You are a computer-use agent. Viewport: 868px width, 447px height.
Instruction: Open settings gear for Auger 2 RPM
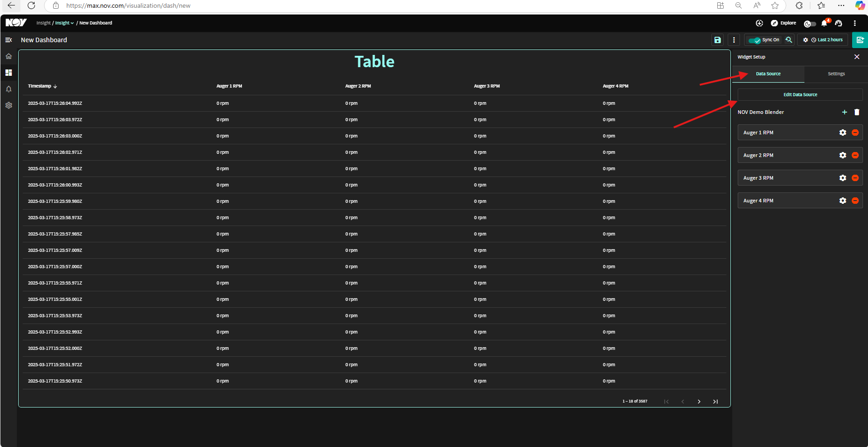click(843, 155)
